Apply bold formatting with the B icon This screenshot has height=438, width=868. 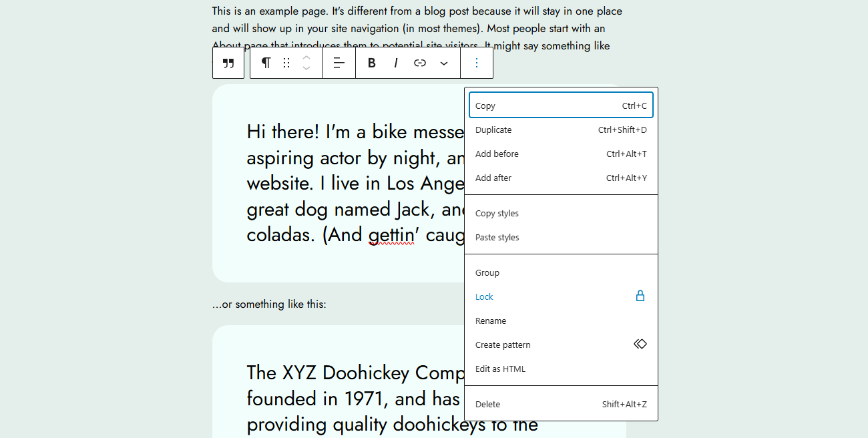pos(371,63)
